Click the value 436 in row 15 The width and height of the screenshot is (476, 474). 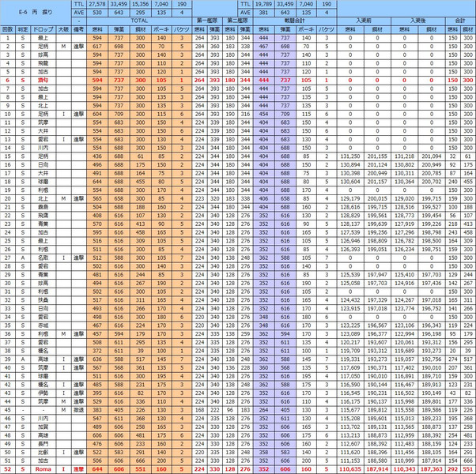tap(97, 156)
